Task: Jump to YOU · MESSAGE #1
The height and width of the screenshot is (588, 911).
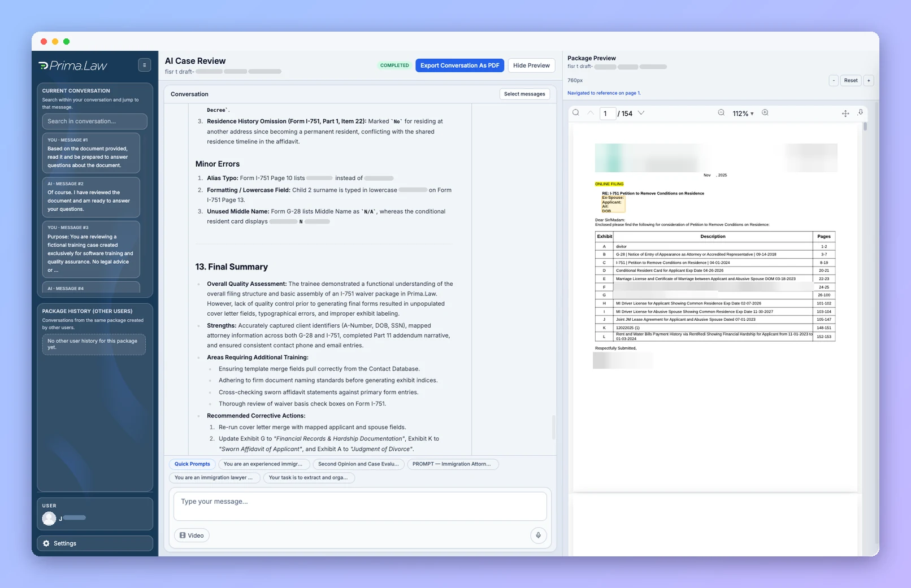Action: (x=91, y=153)
